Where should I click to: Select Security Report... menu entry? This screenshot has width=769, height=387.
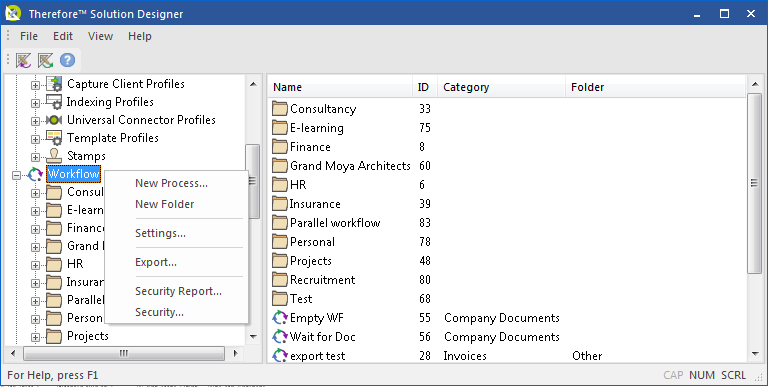179,291
